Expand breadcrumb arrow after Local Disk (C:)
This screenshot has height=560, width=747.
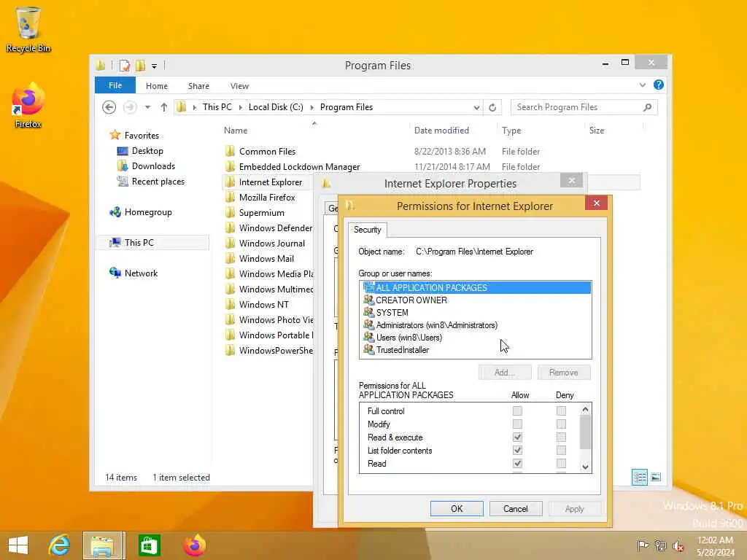[312, 108]
